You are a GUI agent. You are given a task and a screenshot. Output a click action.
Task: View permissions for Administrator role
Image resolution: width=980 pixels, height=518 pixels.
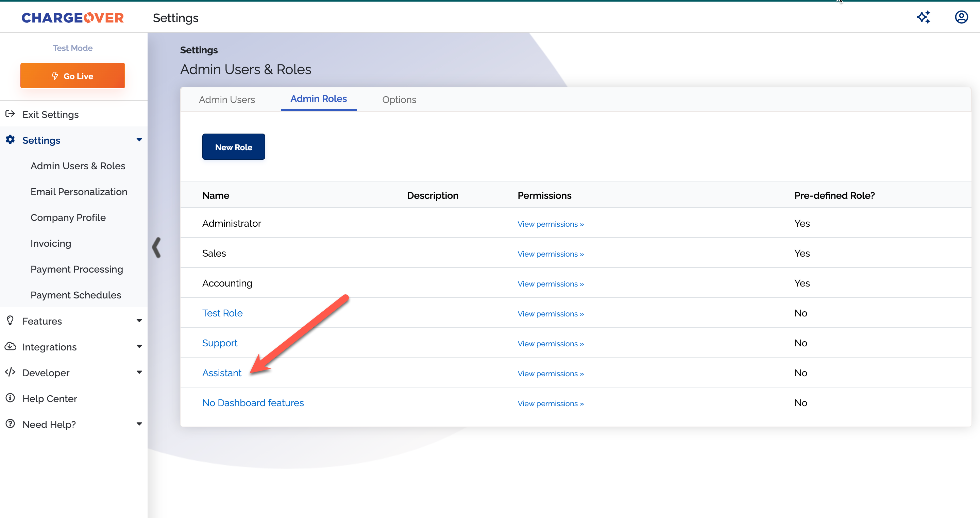551,224
